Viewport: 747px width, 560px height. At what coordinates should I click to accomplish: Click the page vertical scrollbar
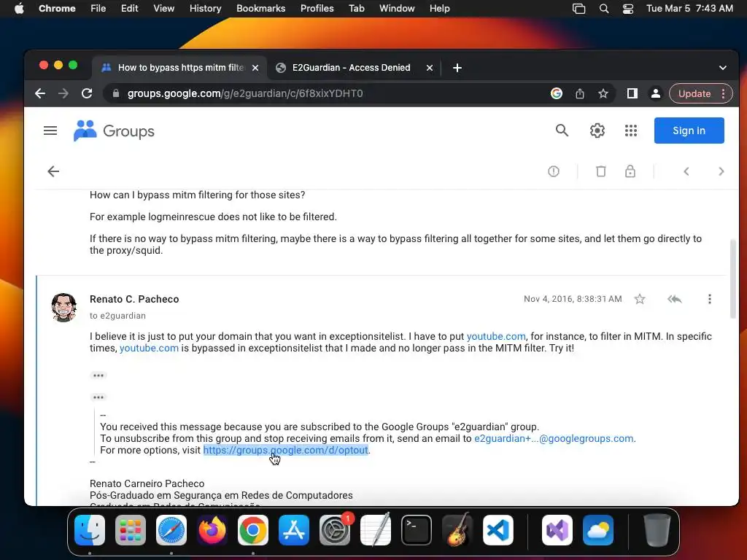pyautogui.click(x=733, y=279)
